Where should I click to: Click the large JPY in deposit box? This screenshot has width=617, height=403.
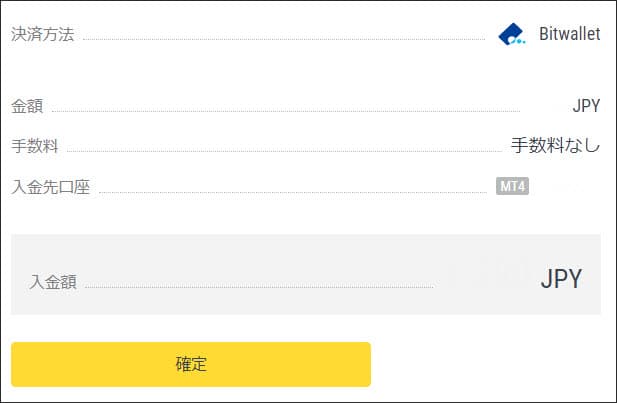tap(561, 279)
